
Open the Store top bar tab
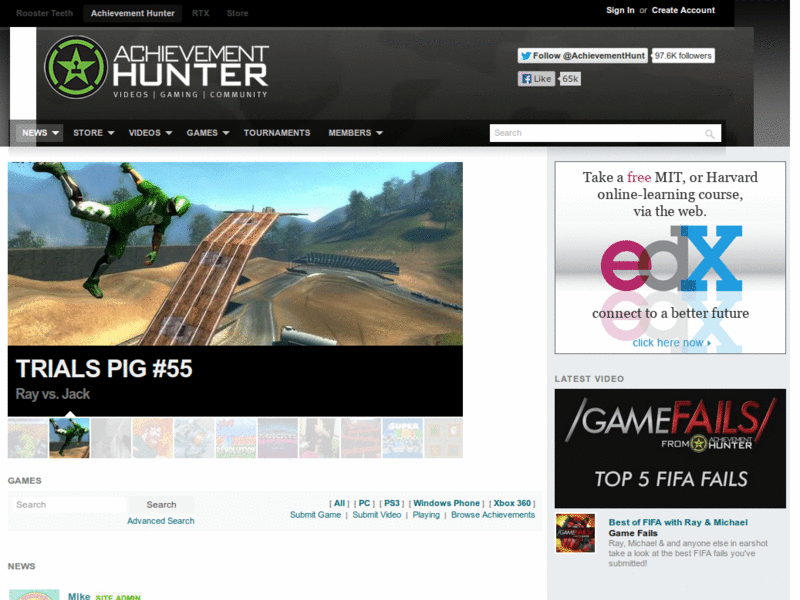click(x=237, y=13)
